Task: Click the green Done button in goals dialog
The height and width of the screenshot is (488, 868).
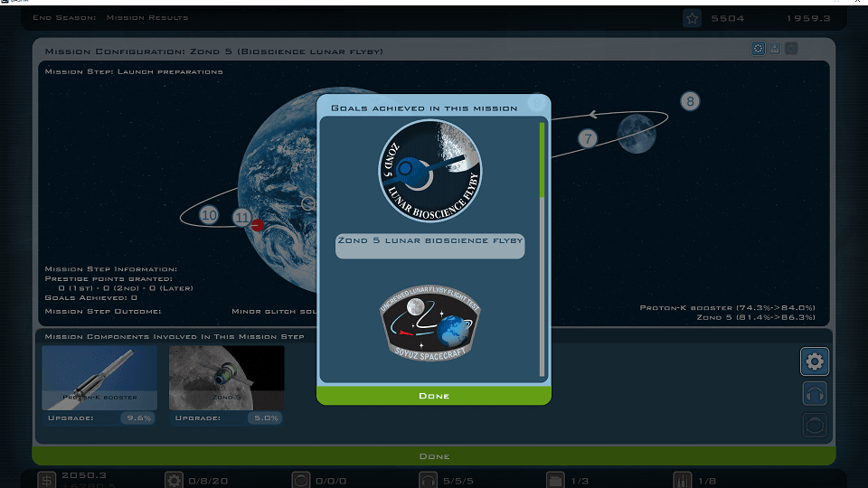Action: pos(433,396)
